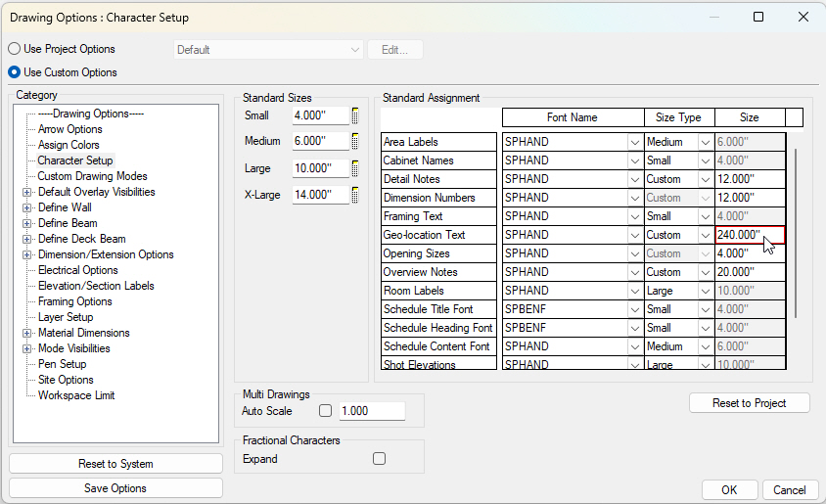Click Geo-location Text size field 240.000"
Screen dimensions: 826x504
point(750,235)
